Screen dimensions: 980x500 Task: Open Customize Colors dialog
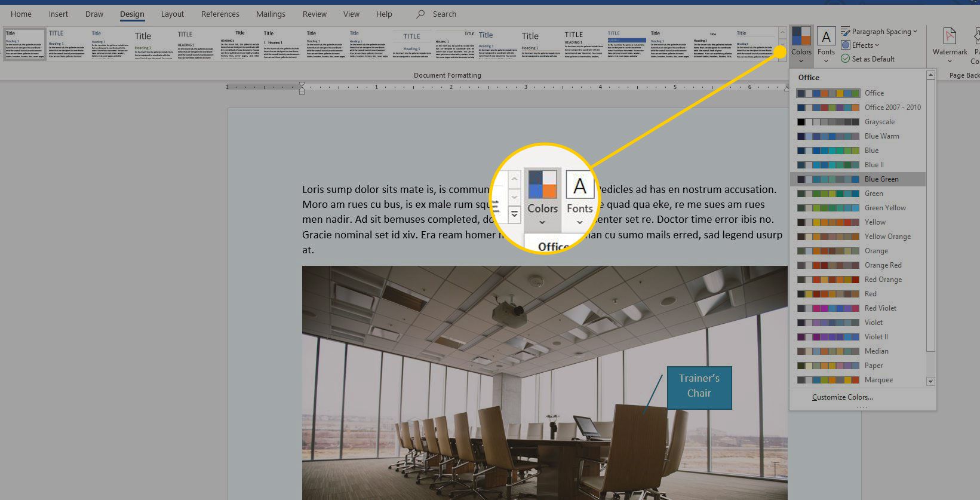(x=842, y=397)
